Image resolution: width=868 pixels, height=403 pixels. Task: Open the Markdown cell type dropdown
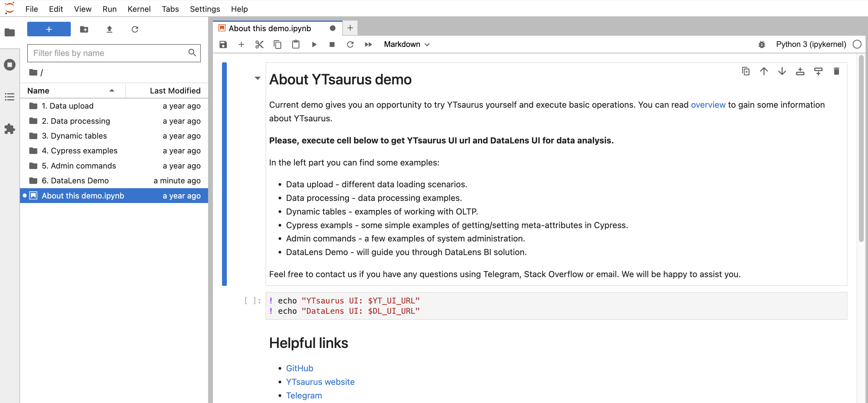point(406,44)
